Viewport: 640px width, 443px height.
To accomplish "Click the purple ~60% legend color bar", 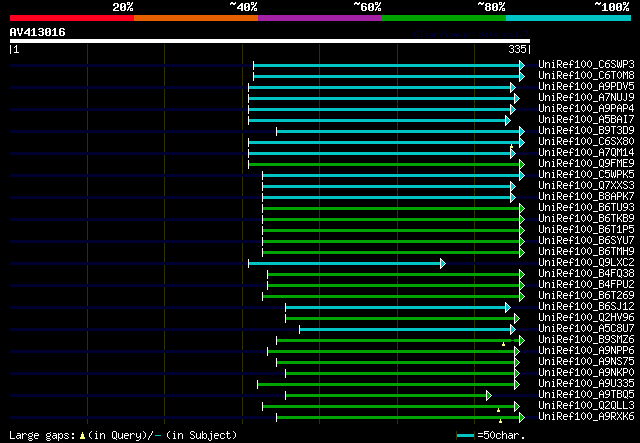I will pos(319,17).
